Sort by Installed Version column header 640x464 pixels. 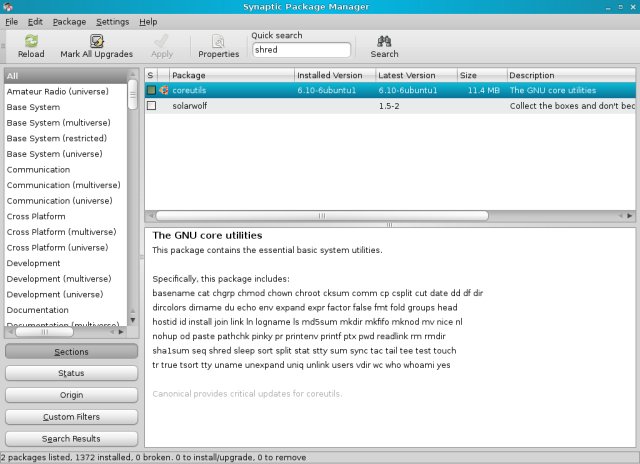coord(335,75)
